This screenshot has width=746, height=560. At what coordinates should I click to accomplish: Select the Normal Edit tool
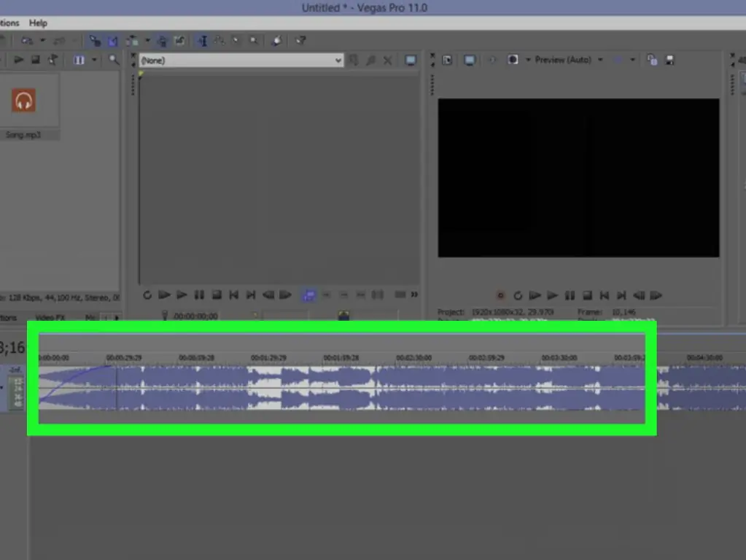(202, 41)
